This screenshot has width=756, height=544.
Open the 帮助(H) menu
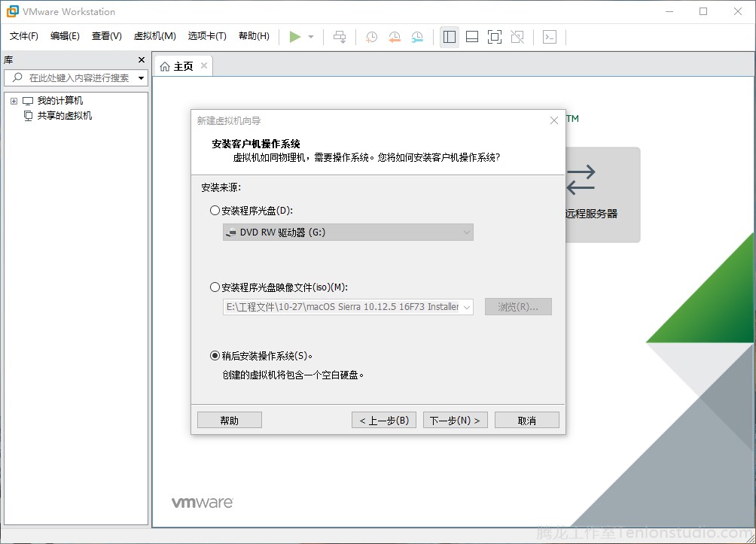(x=254, y=36)
